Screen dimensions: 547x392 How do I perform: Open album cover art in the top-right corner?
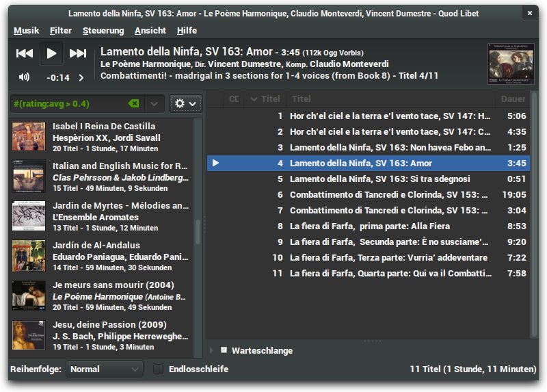pyautogui.click(x=511, y=64)
